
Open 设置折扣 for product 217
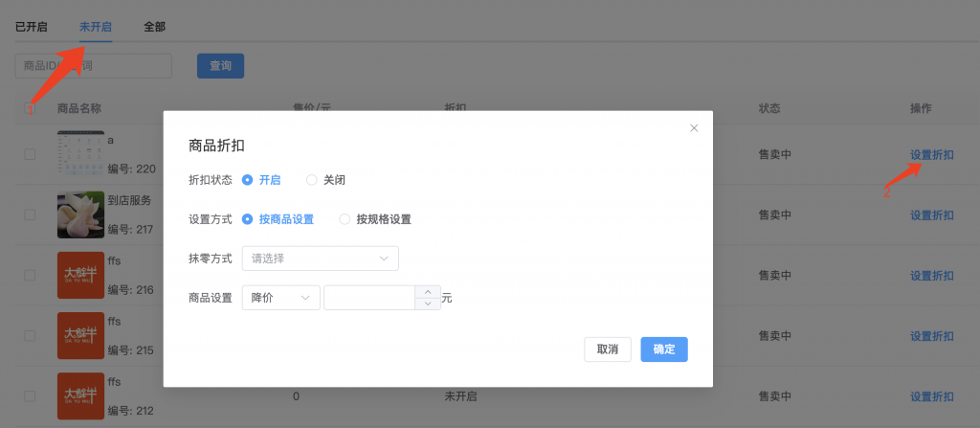932,215
